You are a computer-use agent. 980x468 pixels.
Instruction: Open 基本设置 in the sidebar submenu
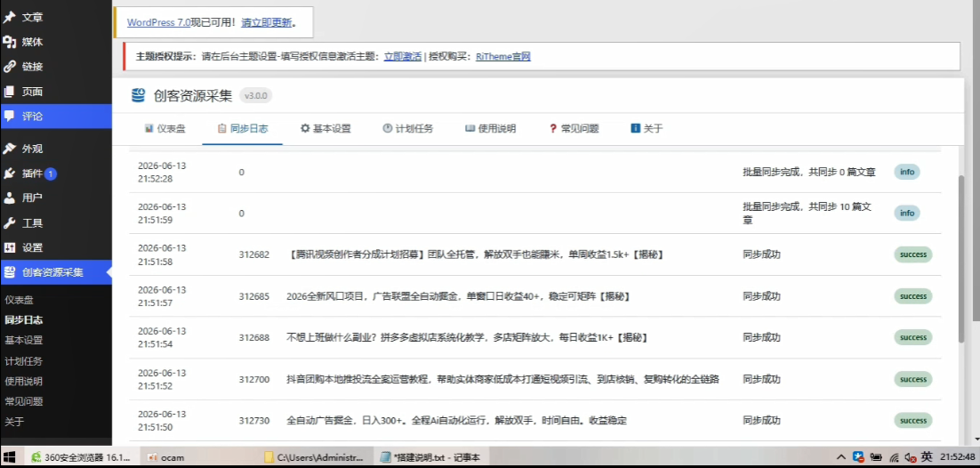click(x=24, y=341)
